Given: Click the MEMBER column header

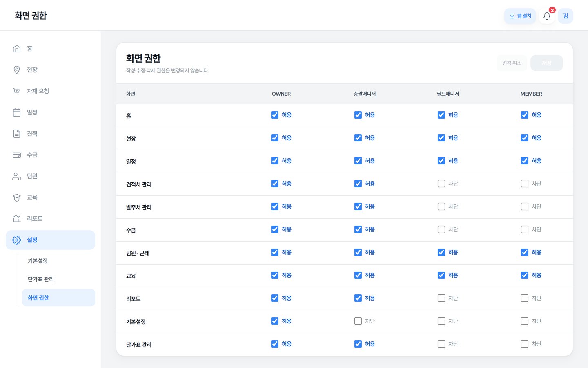Looking at the screenshot, I should [531, 94].
